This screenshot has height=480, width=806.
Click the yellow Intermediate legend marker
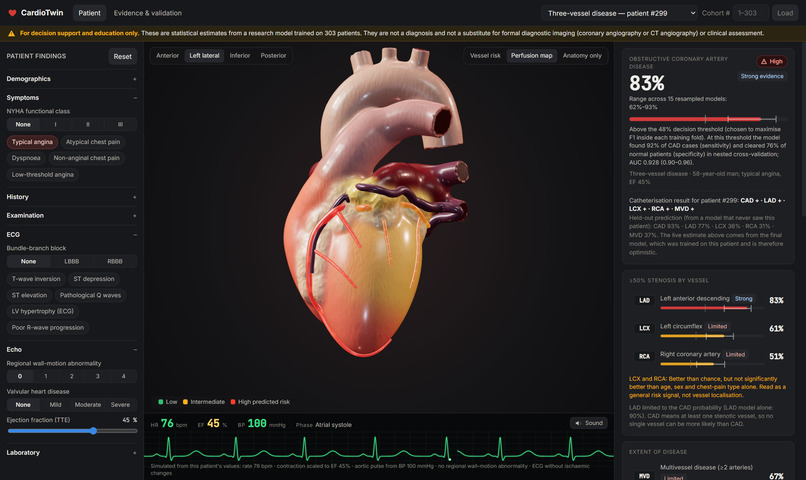[185, 402]
